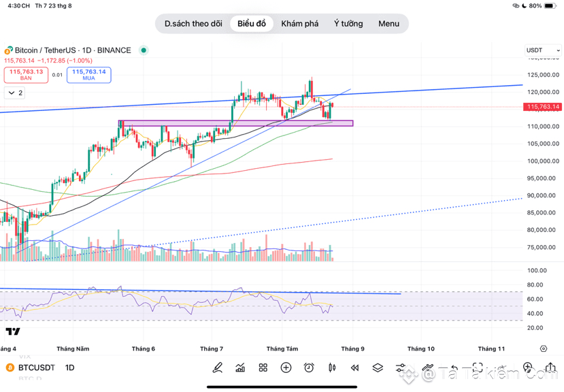
Task: Open the indicators chart icon
Action: pos(240,367)
